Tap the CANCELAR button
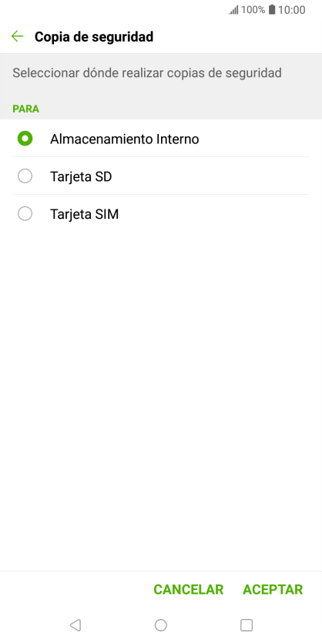This screenshot has height=644, width=322. [189, 589]
